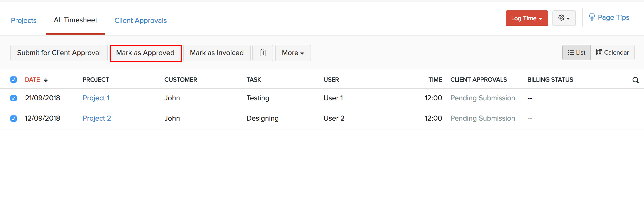The image size is (644, 209).
Task: Select the All Timesheet tab
Action: click(x=75, y=20)
